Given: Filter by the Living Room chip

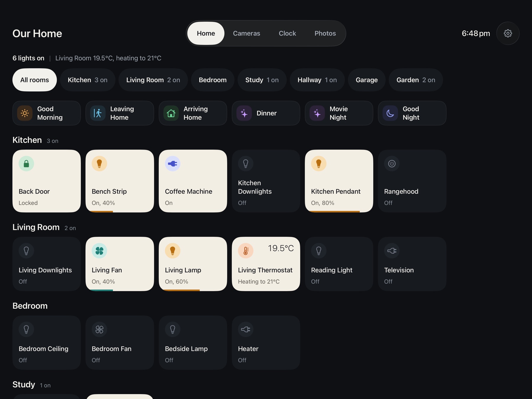Looking at the screenshot, I should [153, 80].
